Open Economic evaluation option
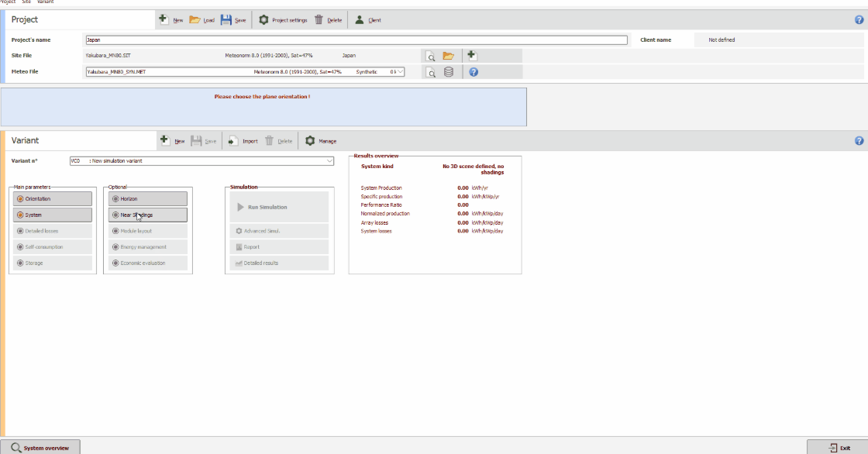 pos(148,263)
